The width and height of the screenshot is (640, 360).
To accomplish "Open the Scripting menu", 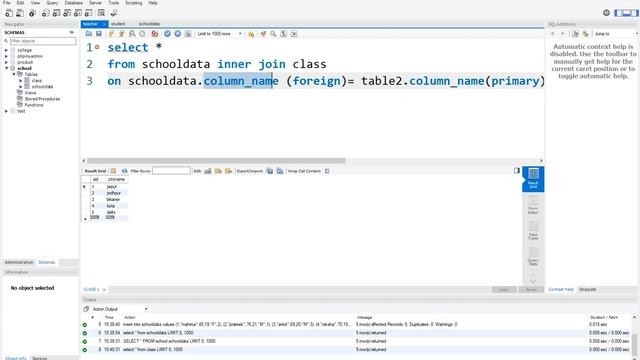I will (x=133, y=3).
